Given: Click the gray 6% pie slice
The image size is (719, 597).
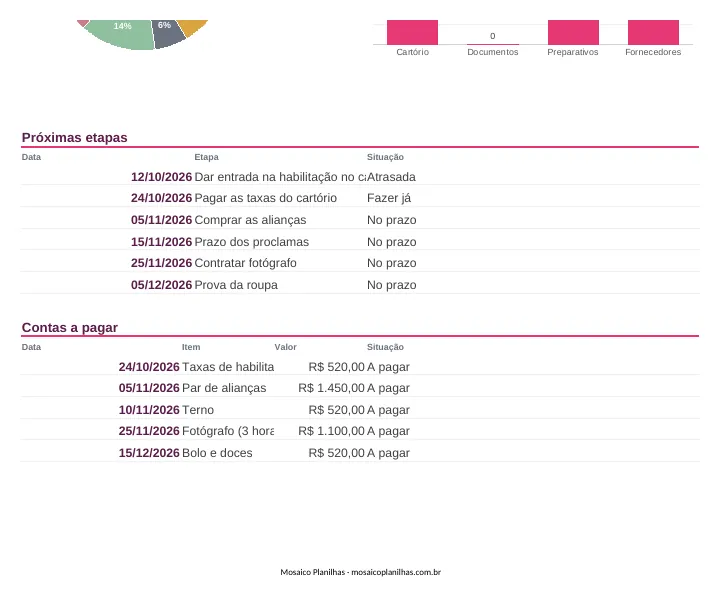Looking at the screenshot, I should pos(167,33).
